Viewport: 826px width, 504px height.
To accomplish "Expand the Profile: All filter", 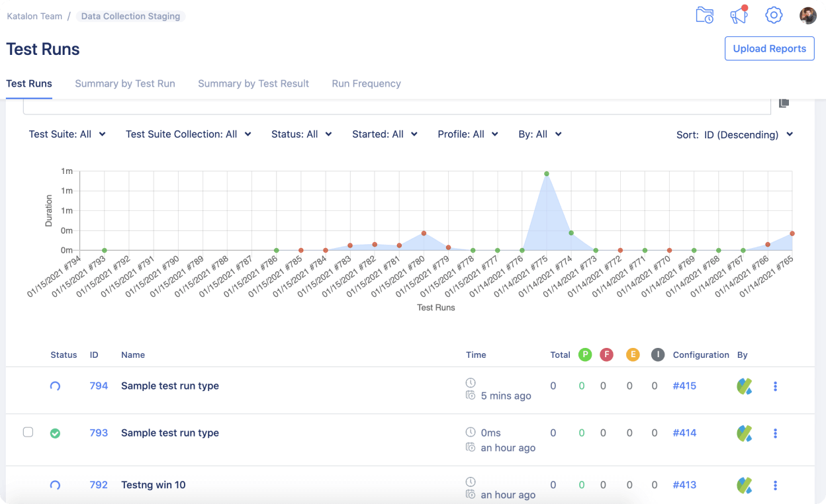I will [x=468, y=134].
